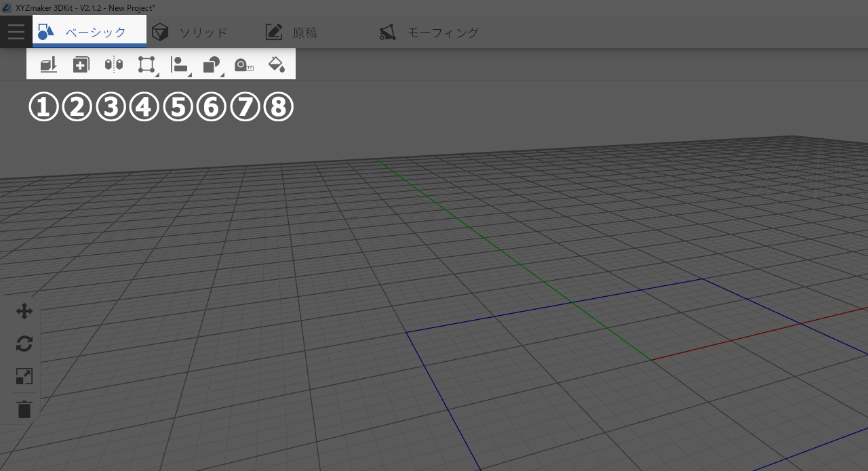Expand the boolean combine shapes dropdown

(212, 64)
